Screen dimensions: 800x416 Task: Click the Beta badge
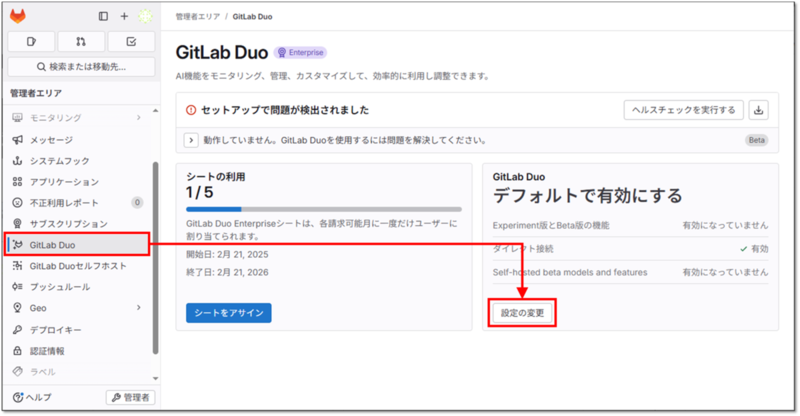tap(757, 140)
